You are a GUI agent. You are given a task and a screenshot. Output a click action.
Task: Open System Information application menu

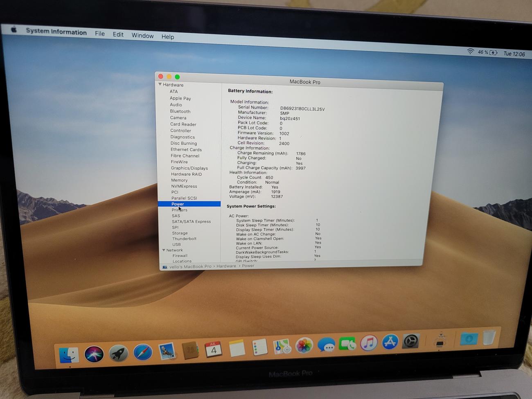tap(56, 32)
